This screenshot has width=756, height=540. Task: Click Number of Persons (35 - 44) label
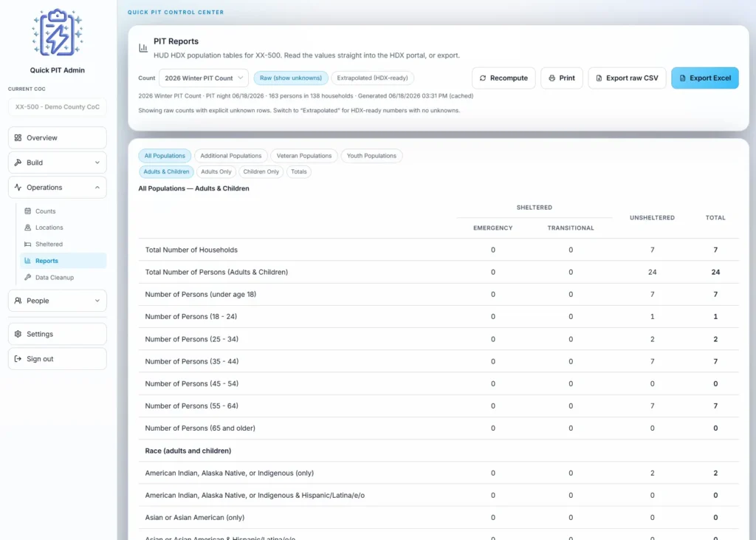(x=192, y=361)
